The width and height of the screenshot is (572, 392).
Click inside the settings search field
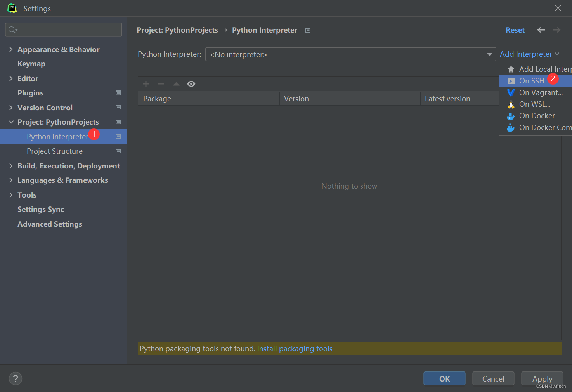[x=64, y=30]
